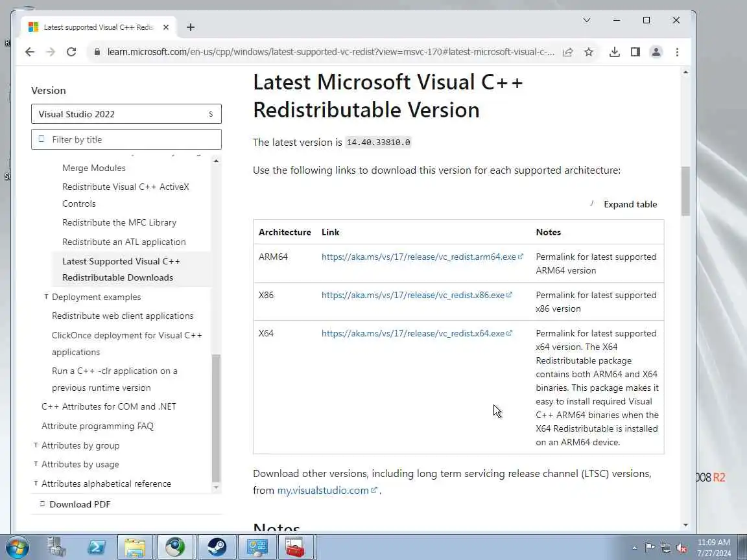Open Server Manager from the taskbar
Screen dimensions: 747x560
click(x=56, y=546)
